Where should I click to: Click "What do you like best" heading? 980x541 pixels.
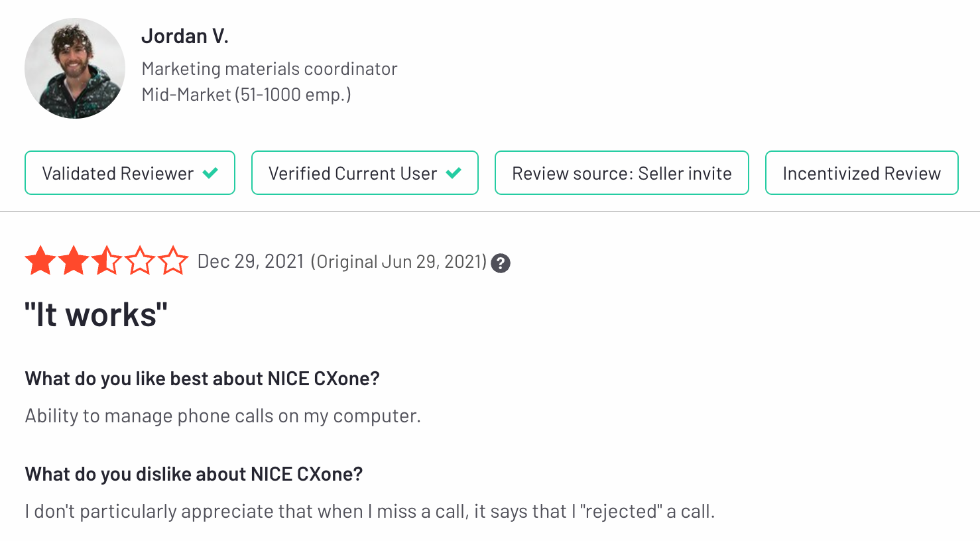point(202,379)
